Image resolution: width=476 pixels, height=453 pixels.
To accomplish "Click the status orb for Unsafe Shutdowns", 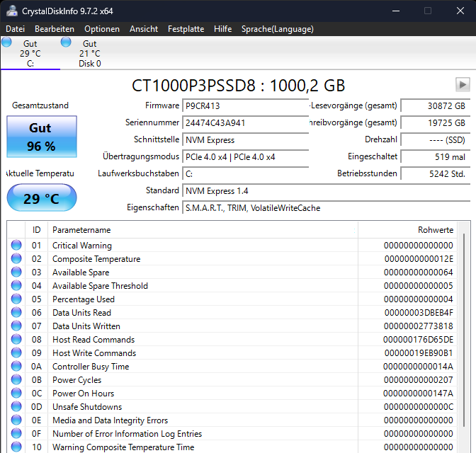I will 16,406.
